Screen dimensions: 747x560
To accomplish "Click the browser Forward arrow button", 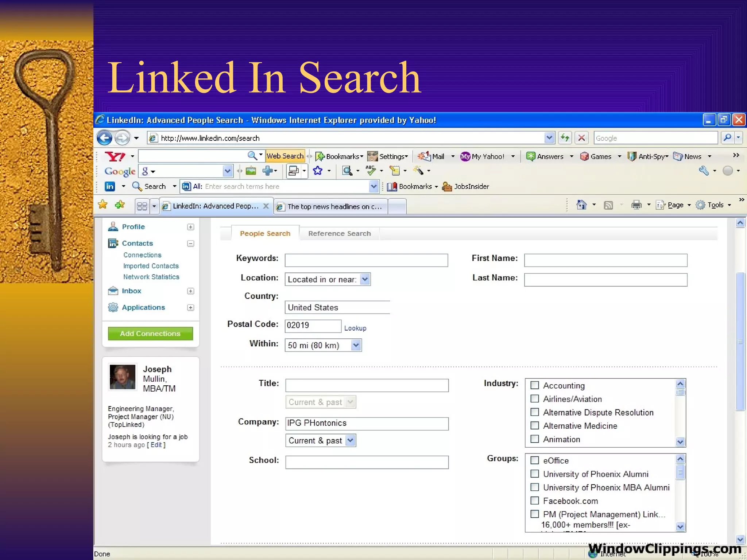I will click(x=122, y=138).
